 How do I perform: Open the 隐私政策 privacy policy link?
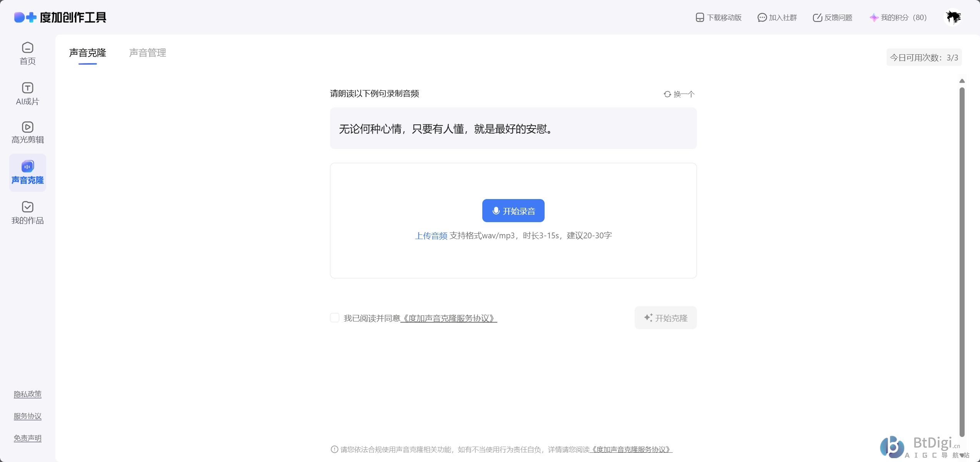[x=27, y=394]
